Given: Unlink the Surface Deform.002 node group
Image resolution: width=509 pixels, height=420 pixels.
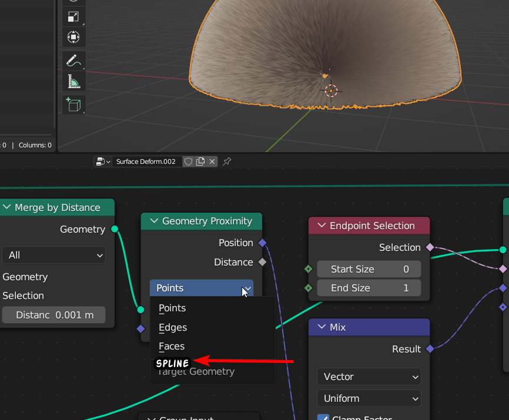Looking at the screenshot, I should [x=212, y=162].
